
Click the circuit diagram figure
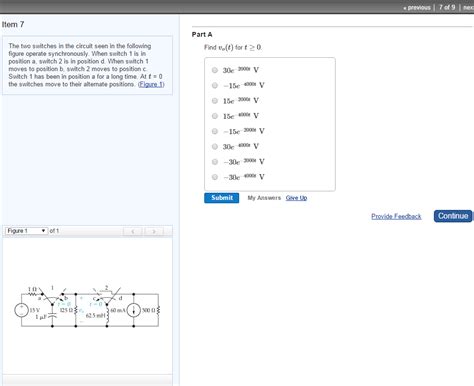[88, 307]
